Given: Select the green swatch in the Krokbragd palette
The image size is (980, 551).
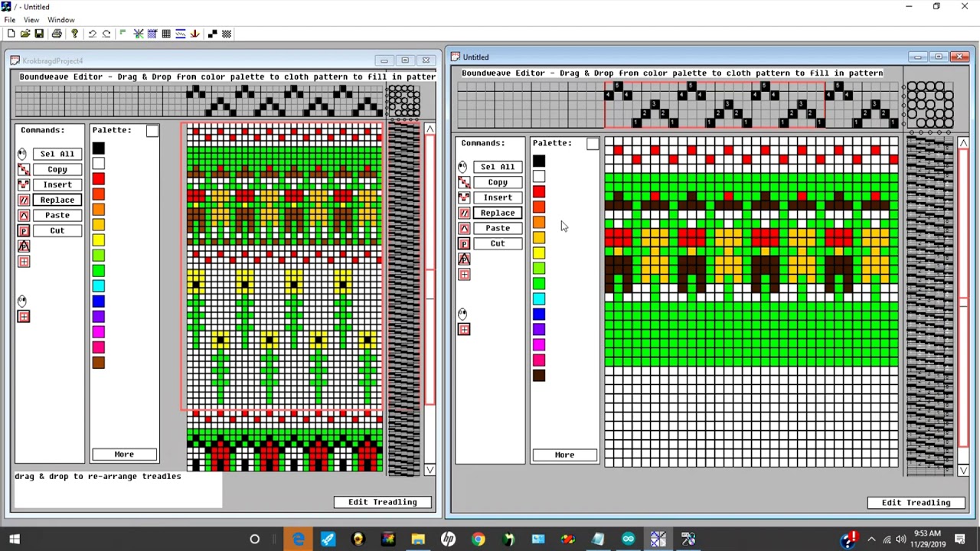Looking at the screenshot, I should (x=99, y=270).
